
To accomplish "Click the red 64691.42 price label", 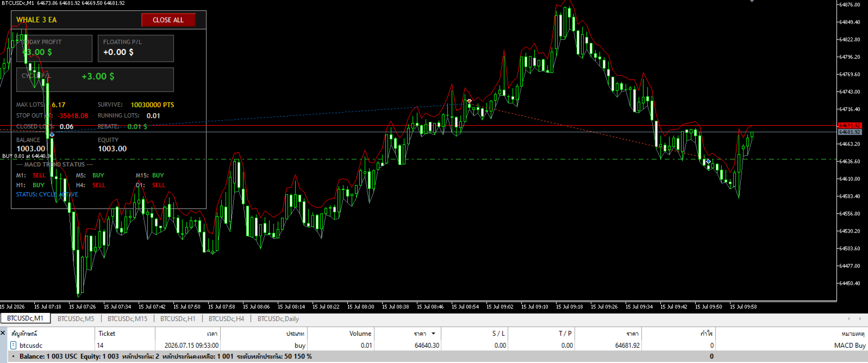I will (x=850, y=126).
